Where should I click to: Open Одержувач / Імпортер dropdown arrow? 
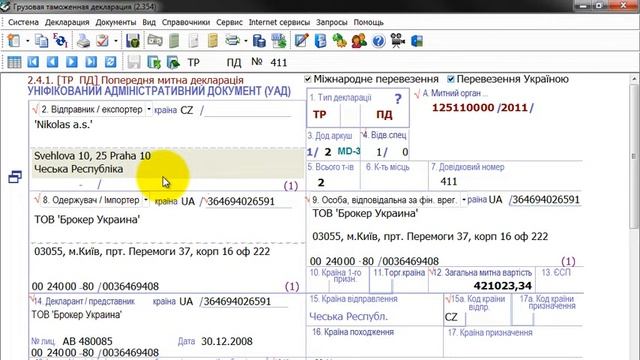tap(146, 200)
